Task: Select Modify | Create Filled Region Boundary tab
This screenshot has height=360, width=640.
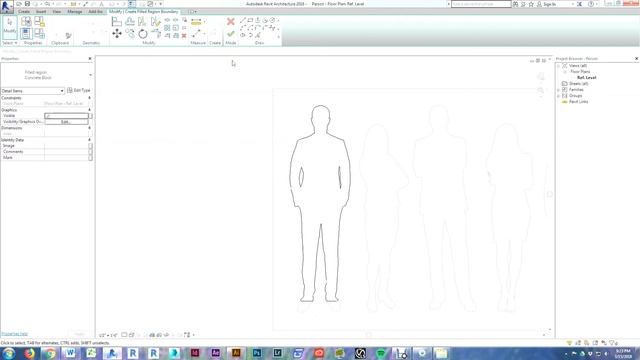Action: (x=144, y=11)
